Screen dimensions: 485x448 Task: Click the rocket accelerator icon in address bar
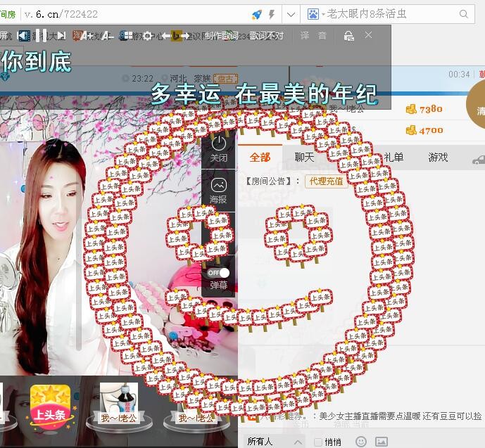click(x=257, y=14)
